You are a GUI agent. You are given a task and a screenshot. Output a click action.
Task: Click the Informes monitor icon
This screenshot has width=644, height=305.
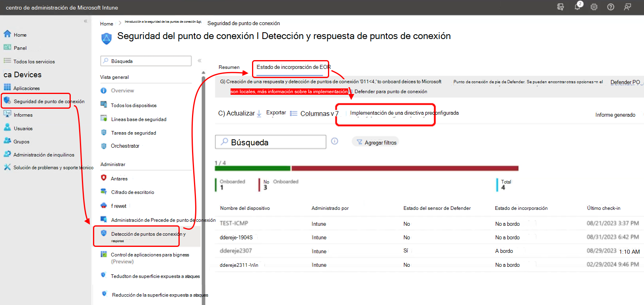[x=7, y=114]
